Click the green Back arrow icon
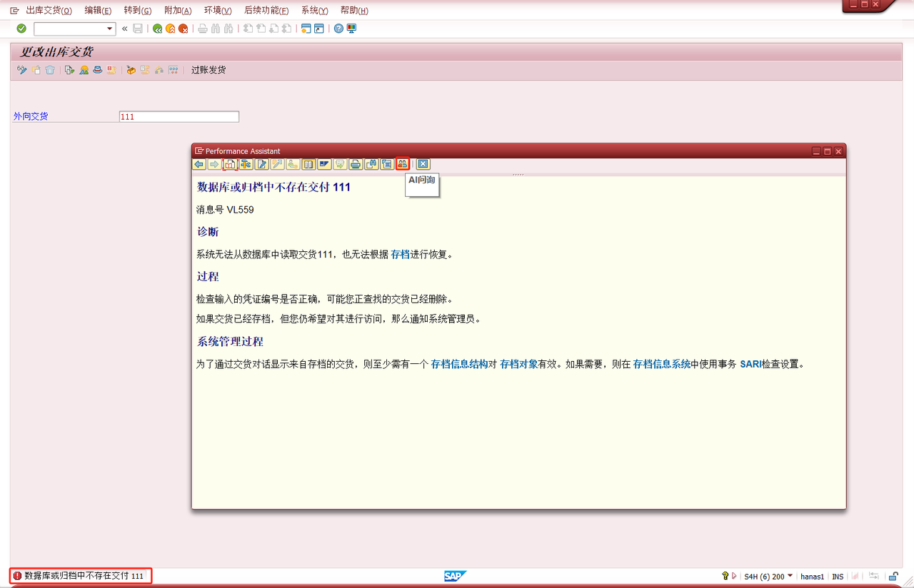914x588 pixels. 157,29
